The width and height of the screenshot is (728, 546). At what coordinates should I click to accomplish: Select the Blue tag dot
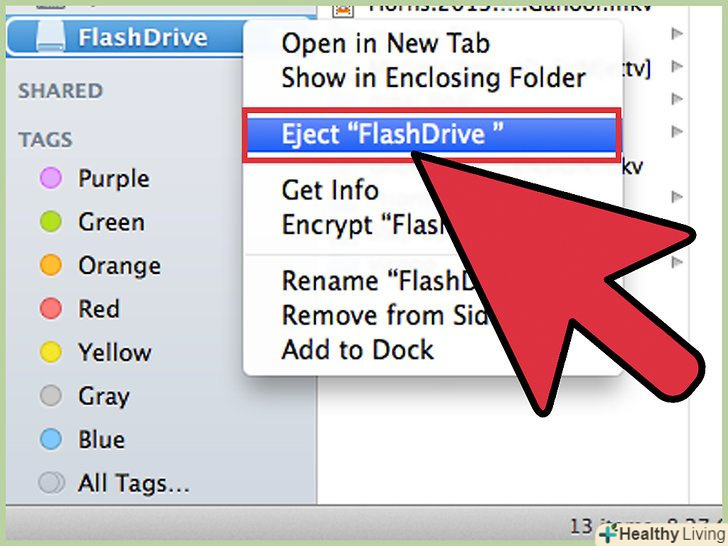coord(51,440)
